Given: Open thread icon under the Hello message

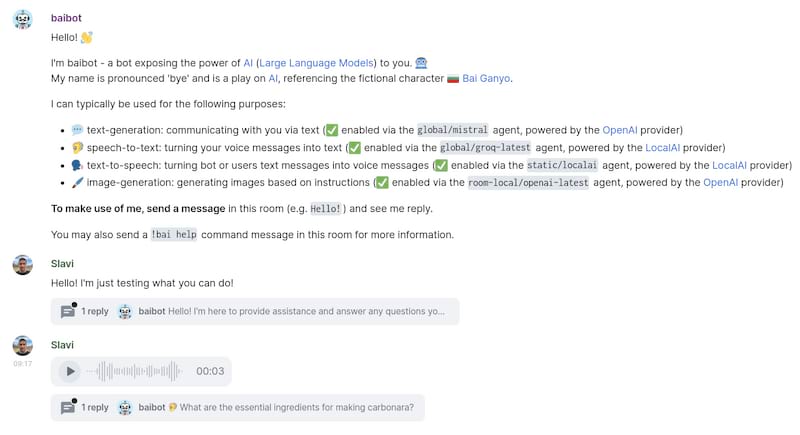Looking at the screenshot, I should click(67, 311).
